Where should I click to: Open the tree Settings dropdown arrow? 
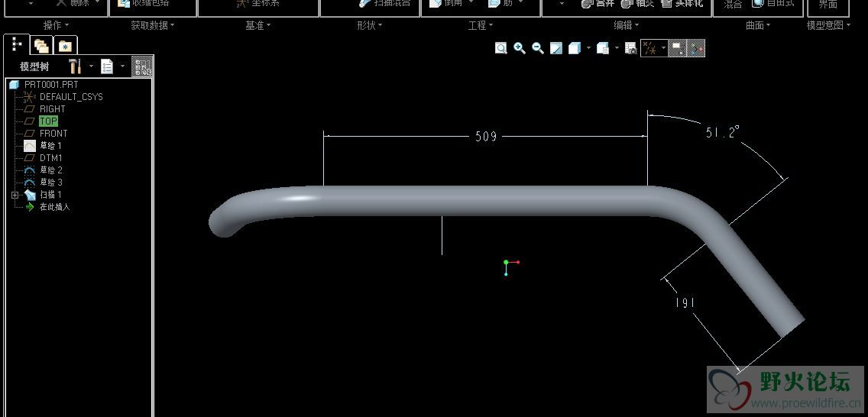(91, 66)
